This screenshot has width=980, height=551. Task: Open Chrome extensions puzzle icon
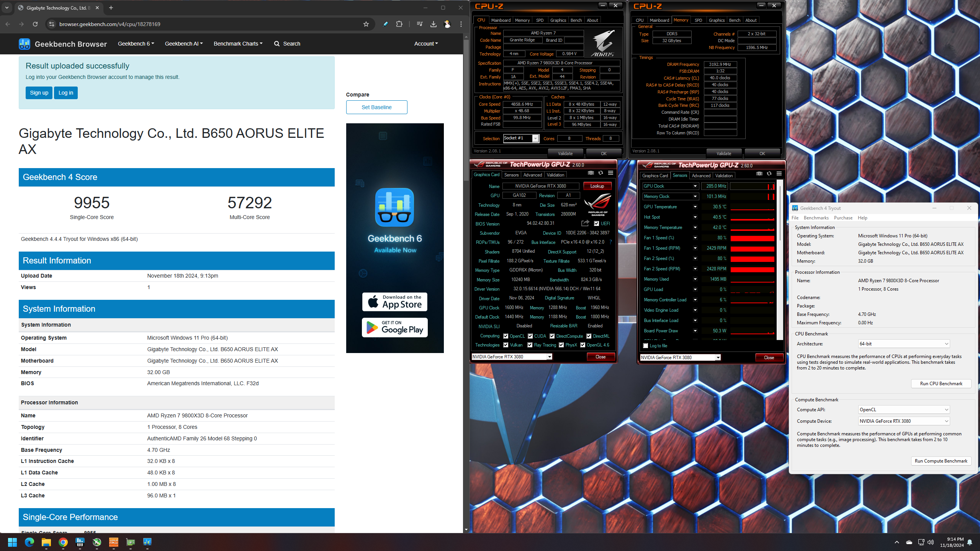tap(399, 24)
